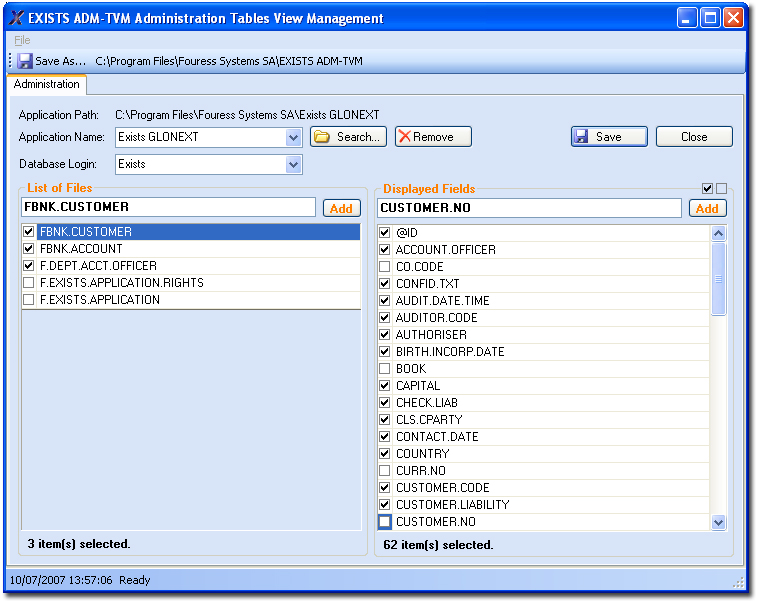Toggle the @ID field checkbox
The image size is (757, 602).
pyautogui.click(x=385, y=233)
